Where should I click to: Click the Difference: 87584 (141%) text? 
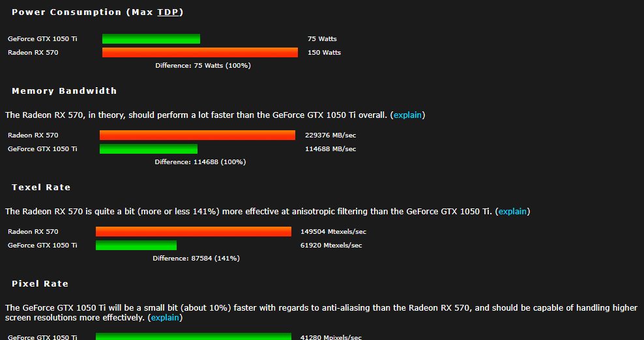(196, 259)
